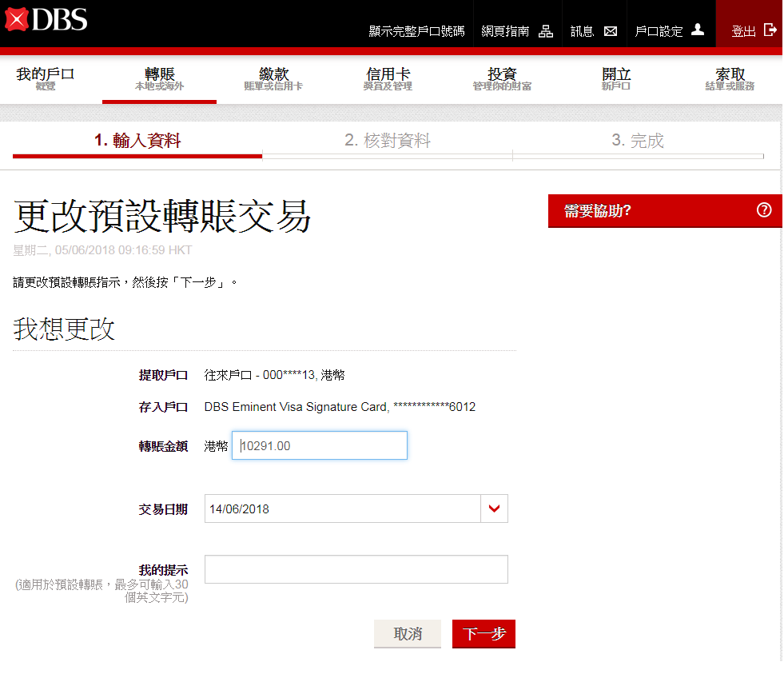
Task: Select the 轉賬 navigation tab
Action: pos(159,79)
